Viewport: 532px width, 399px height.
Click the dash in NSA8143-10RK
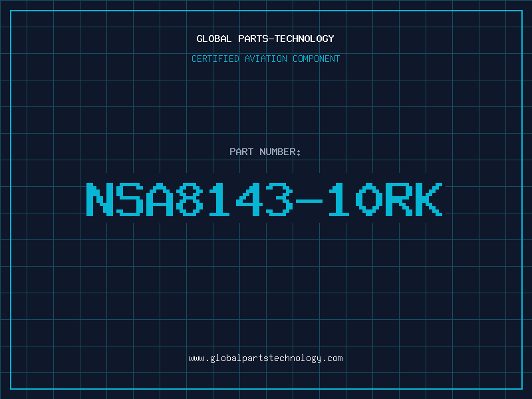pyautogui.click(x=309, y=201)
